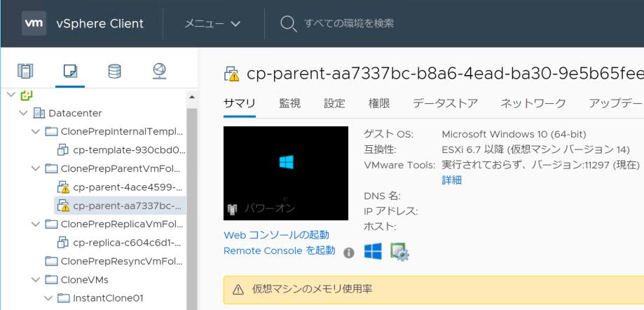Select ClonePrepResyncVmFol... folder
This screenshot has height=310, width=644.
coord(121,262)
